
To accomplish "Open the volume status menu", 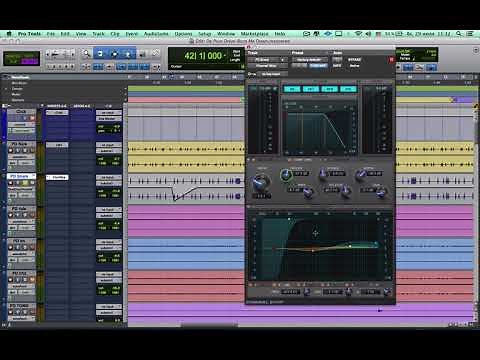I will tap(368, 34).
